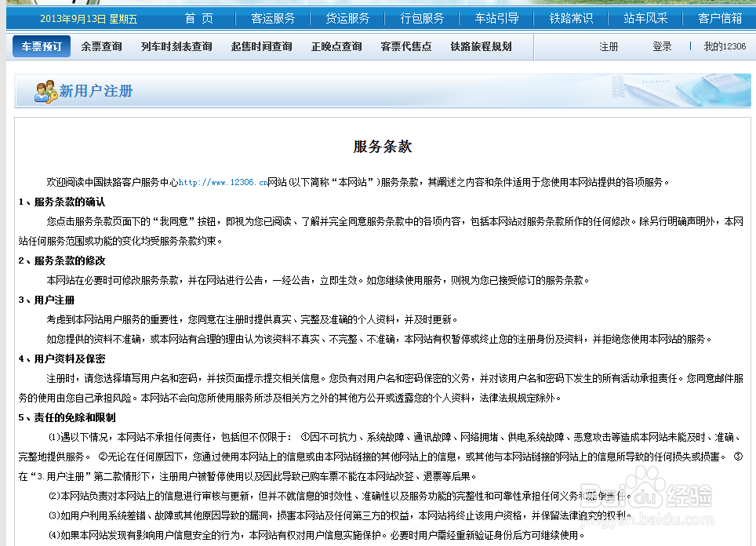756x546 pixels.
Task: Click the 注册 register link
Action: pyautogui.click(x=609, y=47)
